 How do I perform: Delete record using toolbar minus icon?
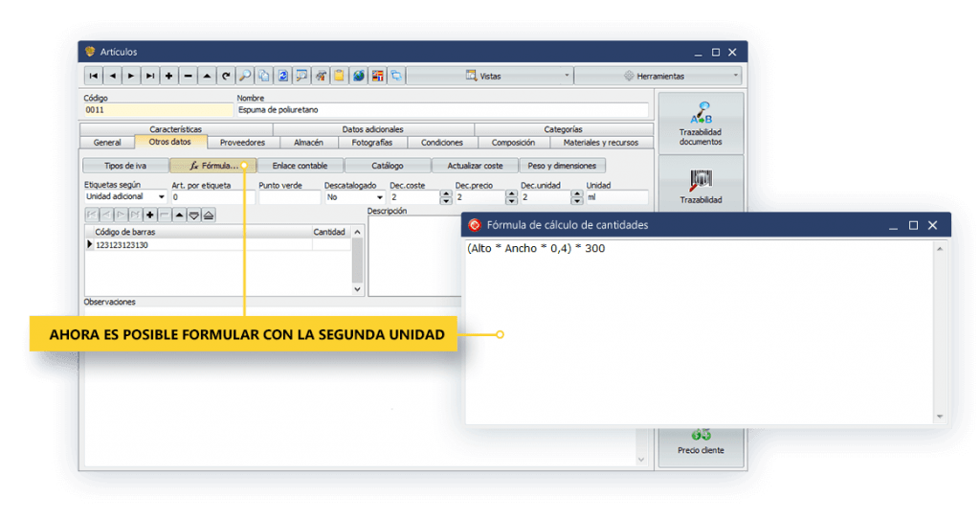click(x=188, y=76)
